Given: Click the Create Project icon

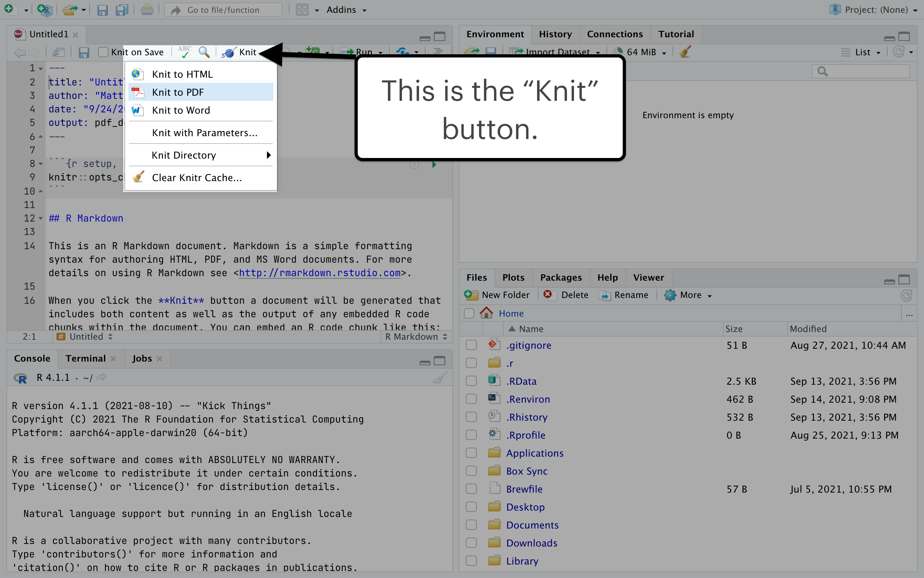Looking at the screenshot, I should click(44, 10).
